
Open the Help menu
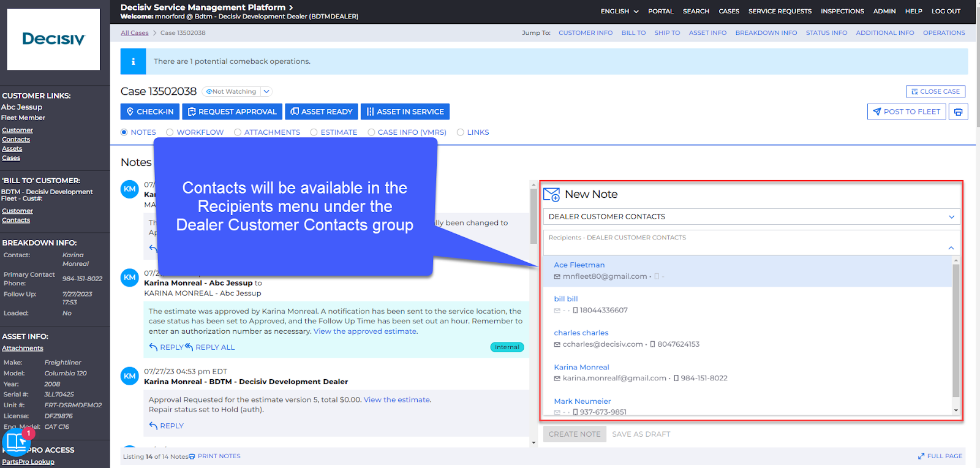(x=914, y=11)
